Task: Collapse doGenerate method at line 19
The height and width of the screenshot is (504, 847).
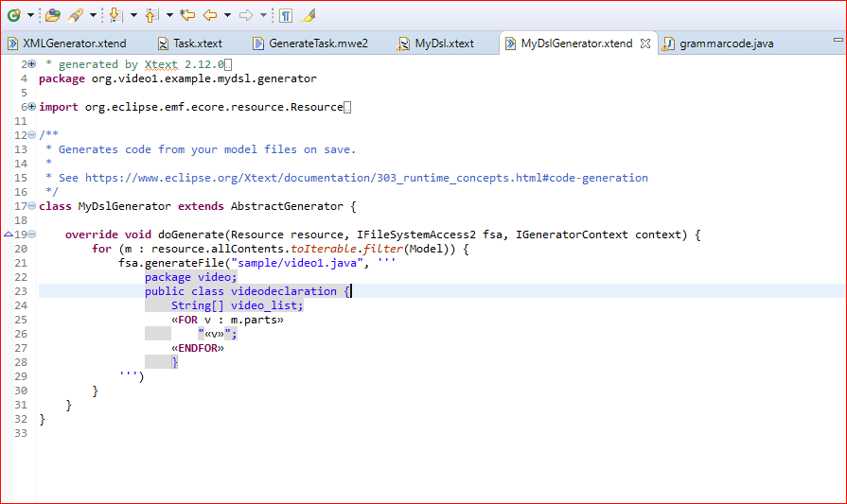Action: [31, 235]
